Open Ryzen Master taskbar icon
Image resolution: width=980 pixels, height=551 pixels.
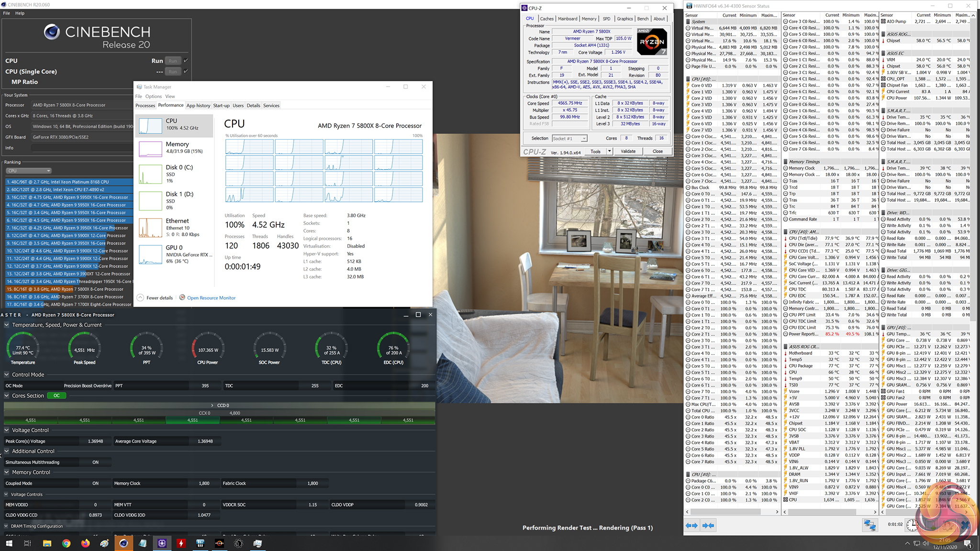[219, 543]
